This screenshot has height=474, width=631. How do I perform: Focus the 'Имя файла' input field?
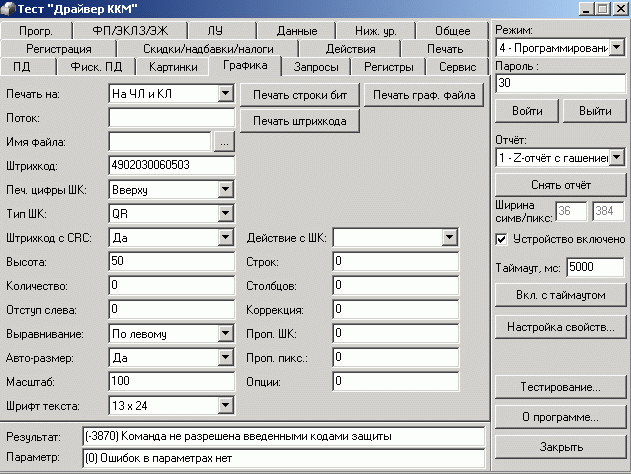pos(160,142)
